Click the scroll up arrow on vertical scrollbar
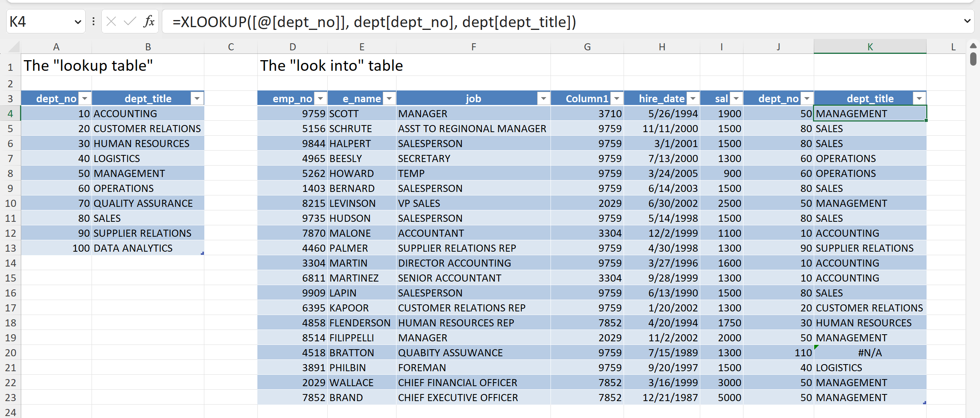 coord(973,46)
